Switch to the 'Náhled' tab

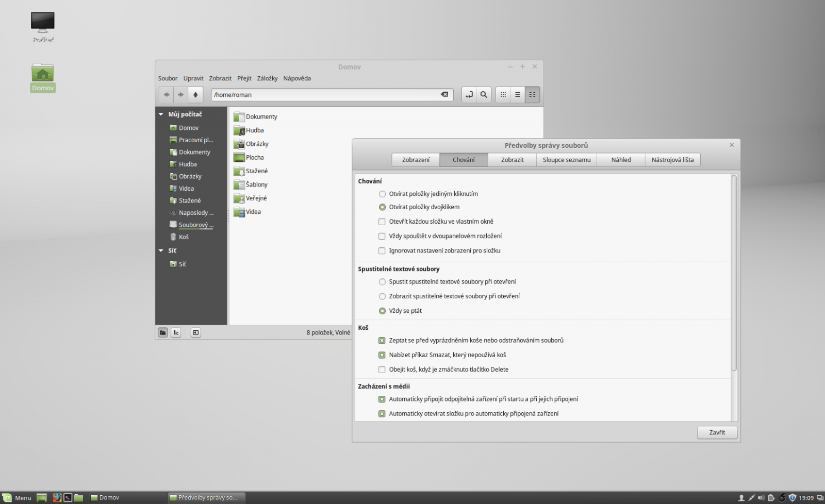pyautogui.click(x=620, y=160)
